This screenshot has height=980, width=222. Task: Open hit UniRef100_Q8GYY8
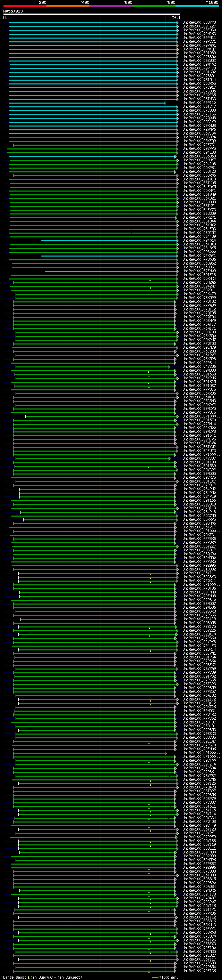pyautogui.click(x=199, y=23)
